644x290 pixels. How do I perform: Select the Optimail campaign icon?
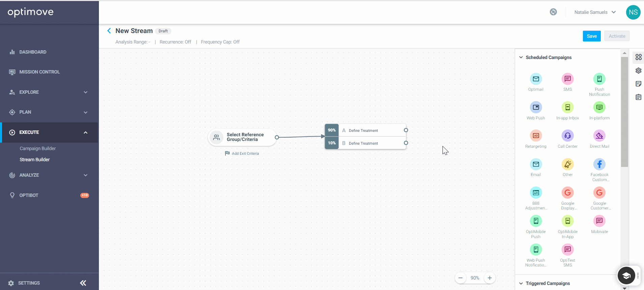pos(536,79)
